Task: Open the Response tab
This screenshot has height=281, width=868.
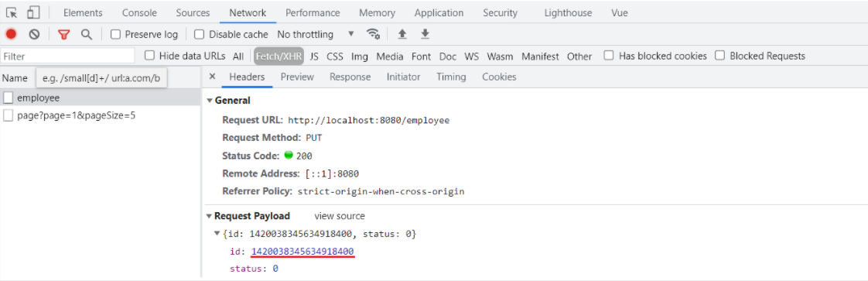Action: click(x=350, y=77)
